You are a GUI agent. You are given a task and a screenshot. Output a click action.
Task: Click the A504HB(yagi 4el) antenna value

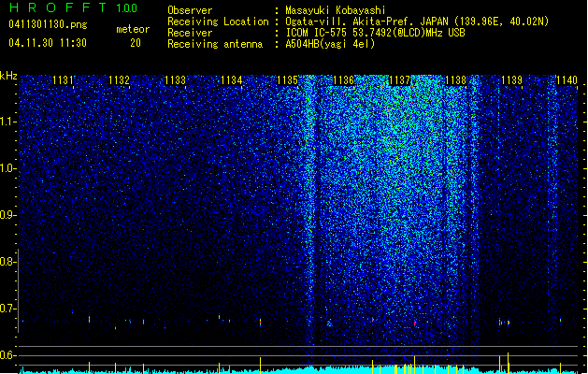coord(330,44)
